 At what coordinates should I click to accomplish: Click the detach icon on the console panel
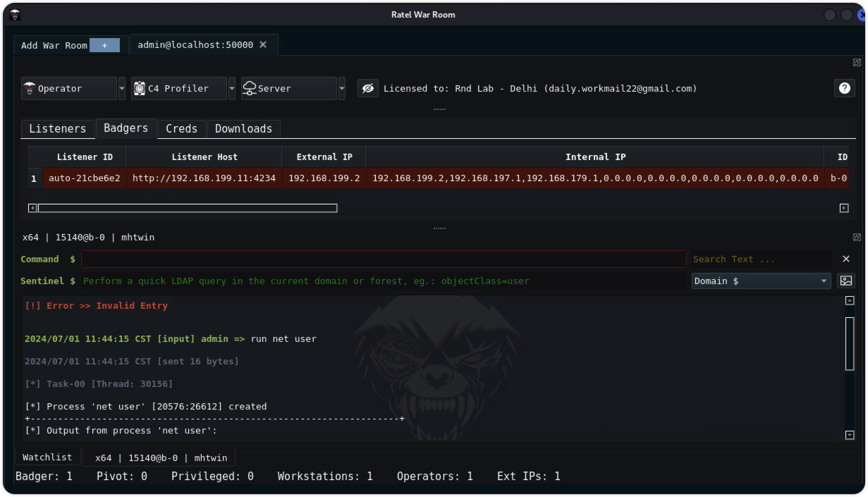tap(857, 238)
